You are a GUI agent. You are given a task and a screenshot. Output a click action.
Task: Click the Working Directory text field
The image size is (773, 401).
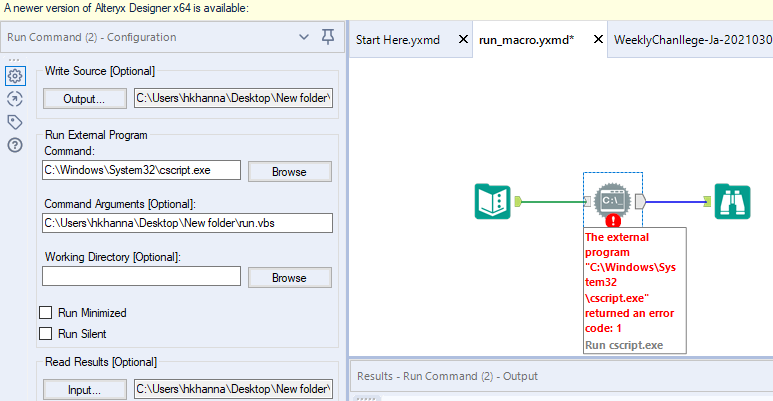(x=141, y=276)
